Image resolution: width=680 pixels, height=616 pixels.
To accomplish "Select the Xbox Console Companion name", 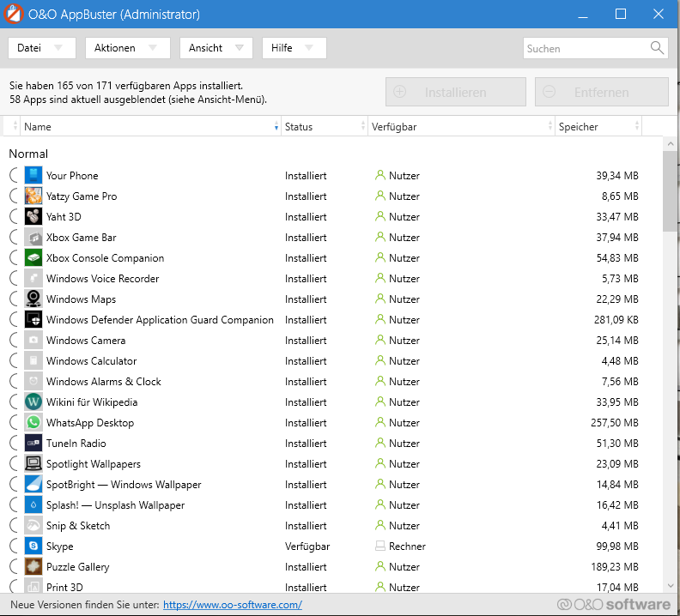I will click(x=106, y=258).
